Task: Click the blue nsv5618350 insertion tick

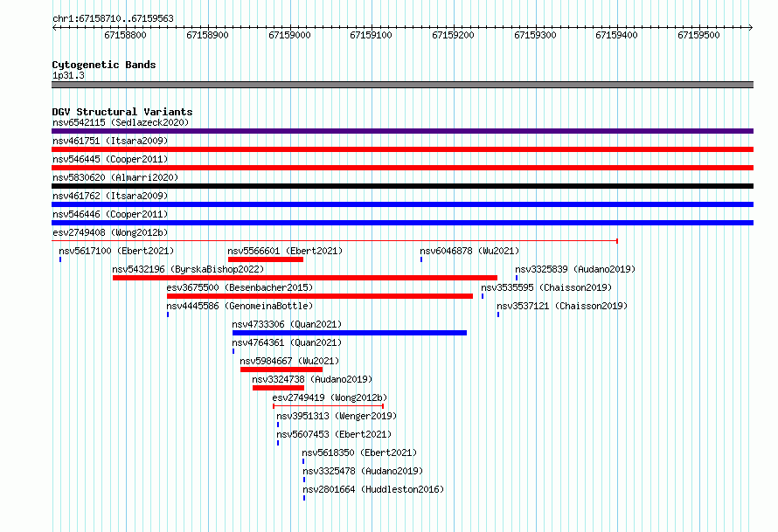Action: tap(303, 461)
